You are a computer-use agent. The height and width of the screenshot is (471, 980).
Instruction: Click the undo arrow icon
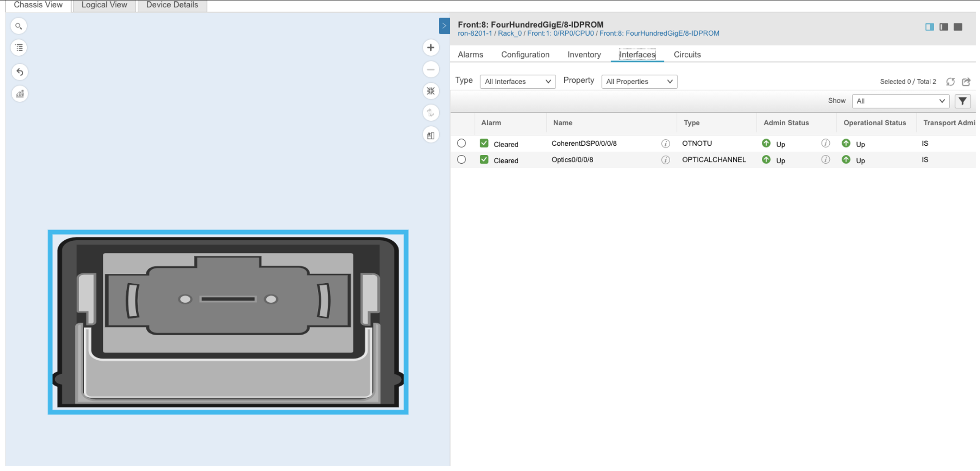coord(19,71)
